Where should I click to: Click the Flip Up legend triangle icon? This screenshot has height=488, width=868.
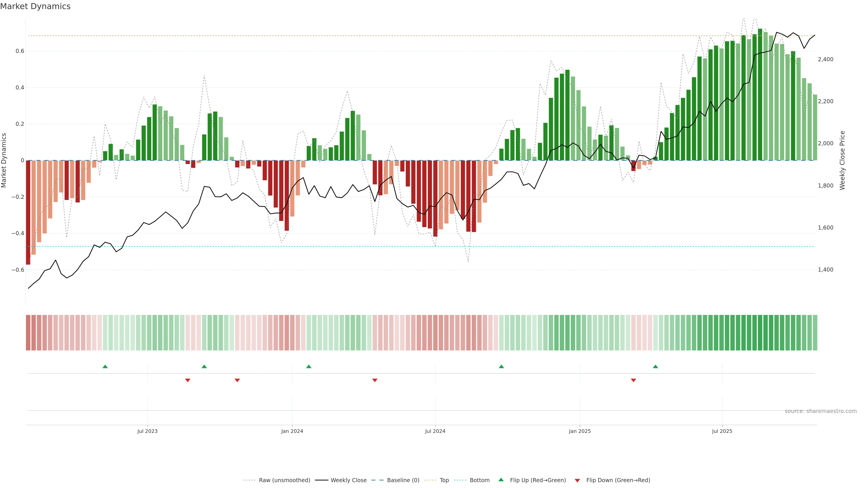pos(501,480)
